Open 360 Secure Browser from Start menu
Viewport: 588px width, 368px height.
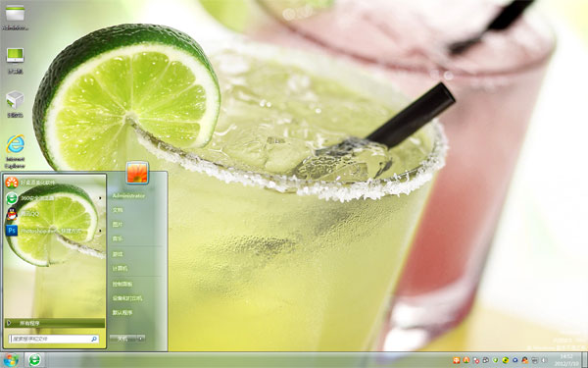[54, 198]
